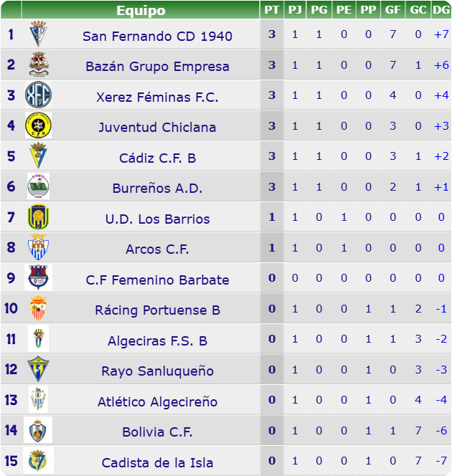Image resolution: width=452 pixels, height=476 pixels.
Task: Click the DG goal difference header
Action: (441, 10)
